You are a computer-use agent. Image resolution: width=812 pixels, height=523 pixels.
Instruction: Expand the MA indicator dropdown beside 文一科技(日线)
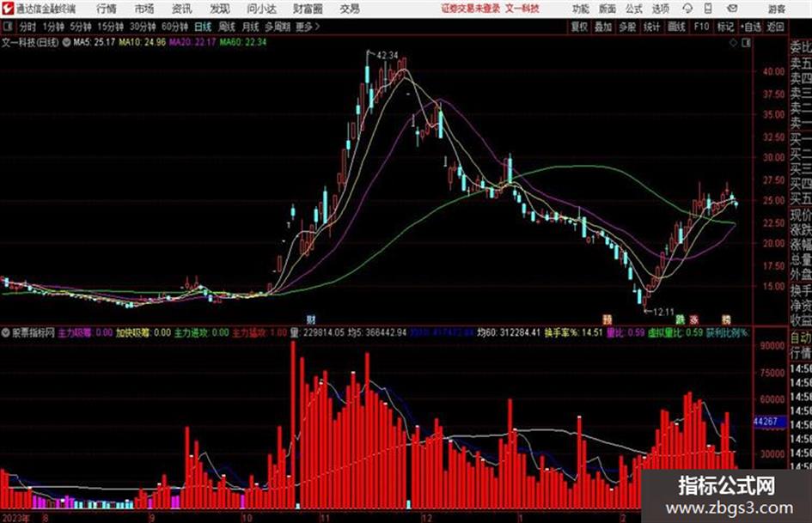66,42
